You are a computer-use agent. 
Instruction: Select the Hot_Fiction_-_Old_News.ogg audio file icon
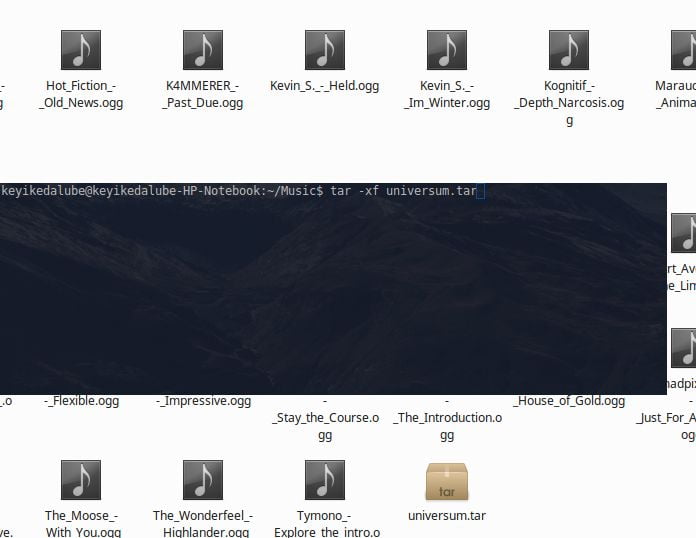(x=81, y=50)
